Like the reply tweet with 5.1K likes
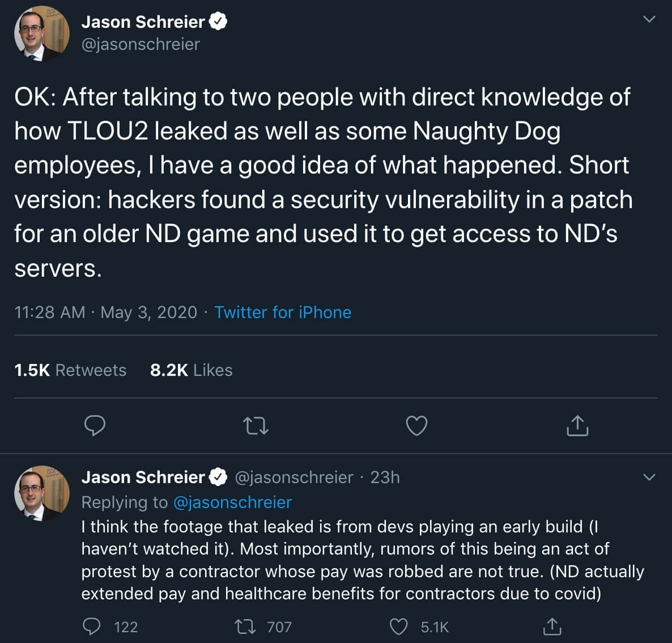The height and width of the screenshot is (643, 672). tap(419, 627)
